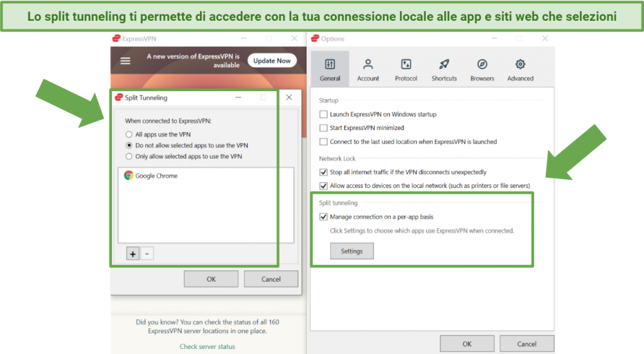This screenshot has width=644, height=354.
Task: Add an app with the plus button
Action: point(133,254)
